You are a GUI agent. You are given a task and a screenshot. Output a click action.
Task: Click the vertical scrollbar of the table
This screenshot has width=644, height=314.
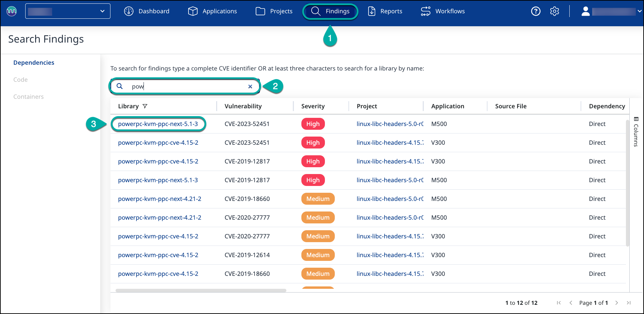click(x=628, y=183)
